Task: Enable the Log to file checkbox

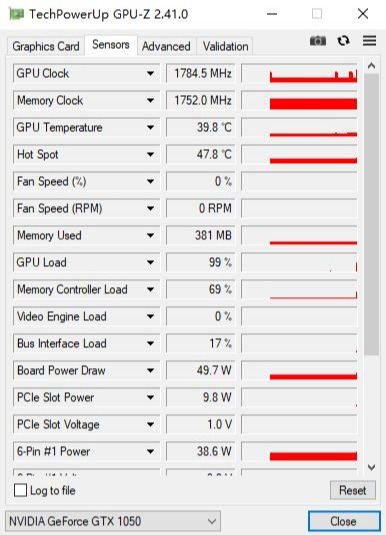Action: 20,490
